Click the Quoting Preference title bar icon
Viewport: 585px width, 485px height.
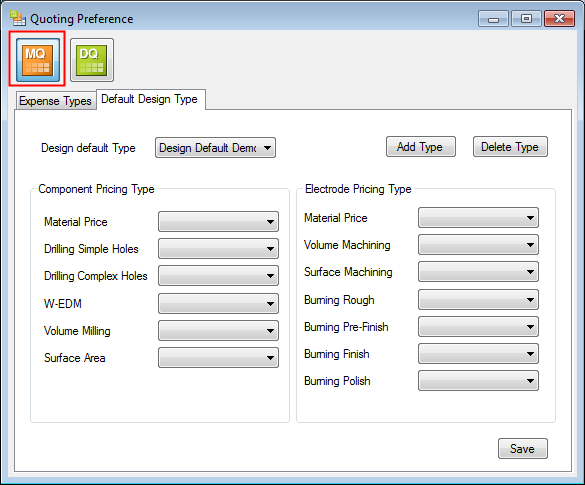click(18, 18)
